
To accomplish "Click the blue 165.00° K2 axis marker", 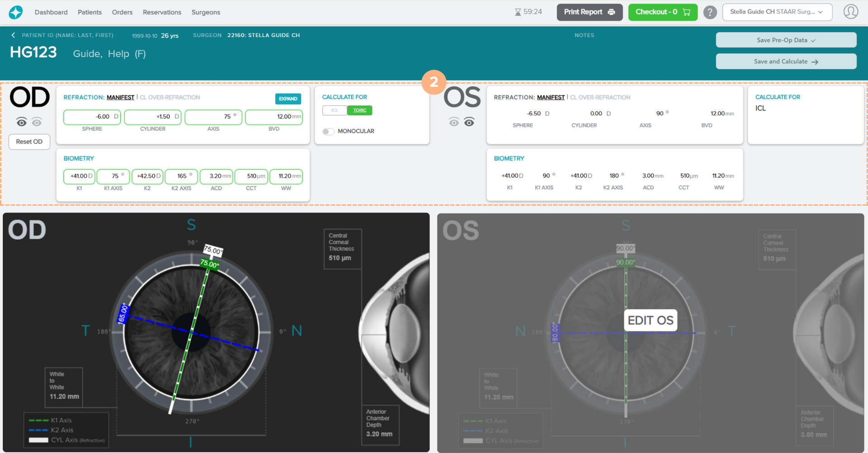I will (x=123, y=314).
